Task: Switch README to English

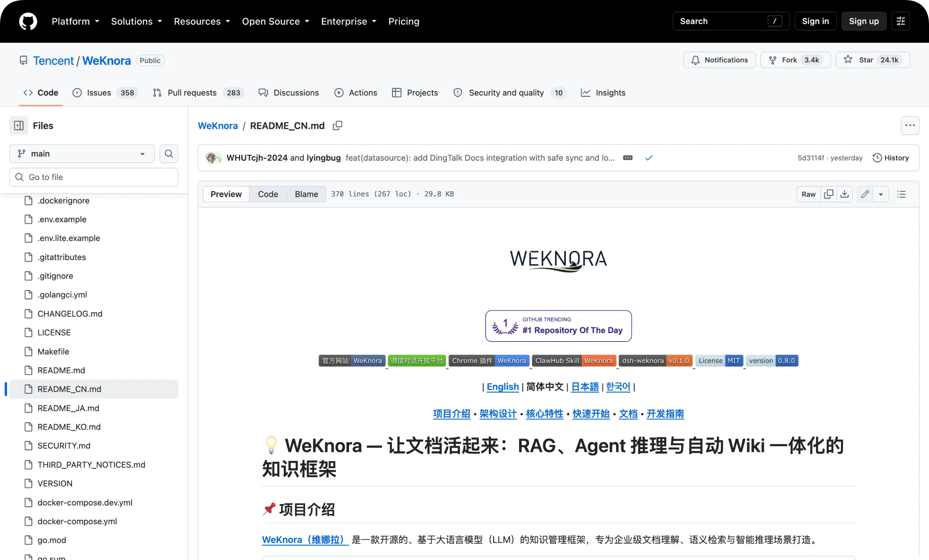Action: tap(503, 387)
